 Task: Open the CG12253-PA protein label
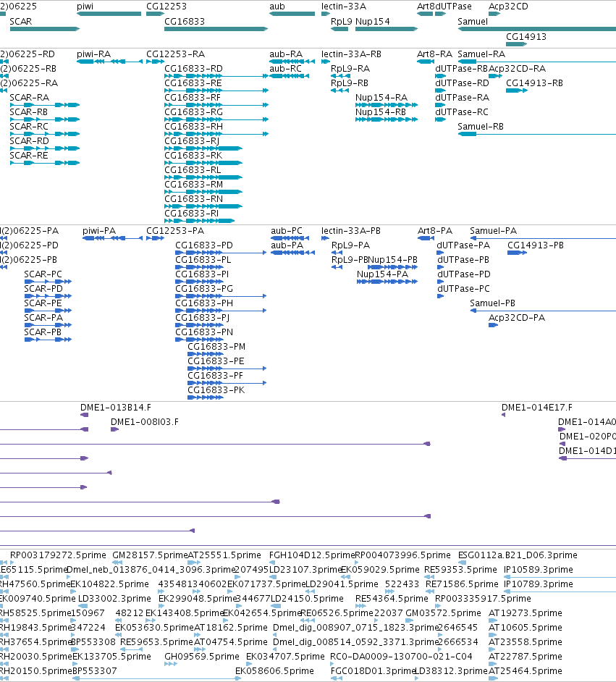click(175, 230)
